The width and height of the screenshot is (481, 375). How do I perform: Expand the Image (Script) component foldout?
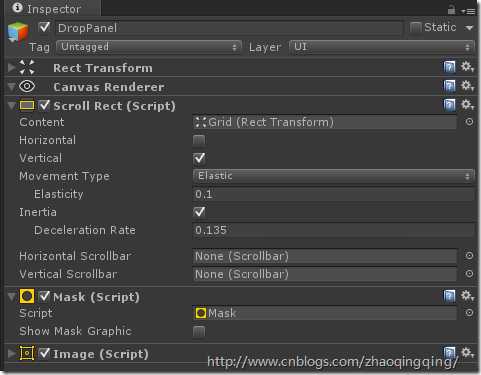[11, 353]
